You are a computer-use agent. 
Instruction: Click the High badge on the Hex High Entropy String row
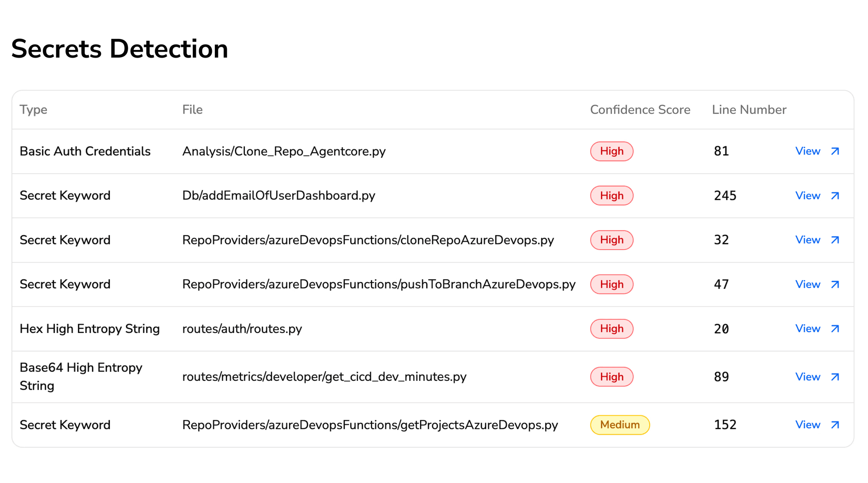(x=612, y=329)
